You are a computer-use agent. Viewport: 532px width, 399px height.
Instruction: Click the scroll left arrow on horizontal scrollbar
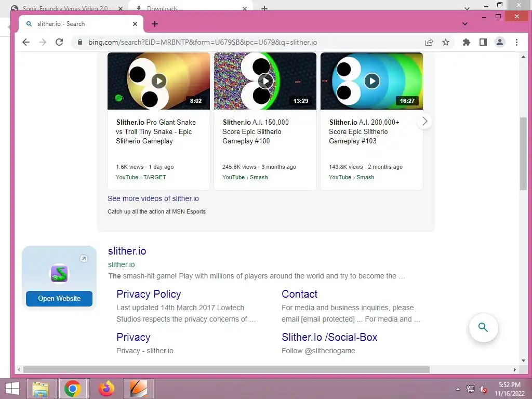pos(19,369)
